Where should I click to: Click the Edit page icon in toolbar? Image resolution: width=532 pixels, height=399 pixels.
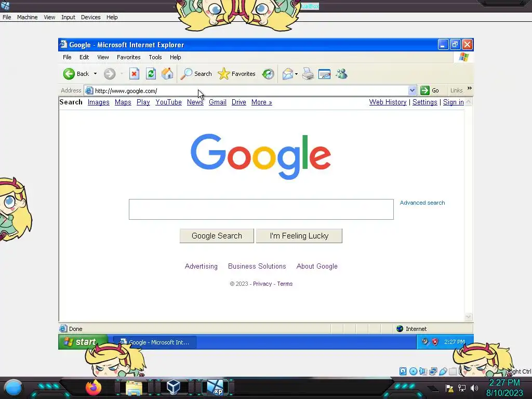click(x=324, y=74)
